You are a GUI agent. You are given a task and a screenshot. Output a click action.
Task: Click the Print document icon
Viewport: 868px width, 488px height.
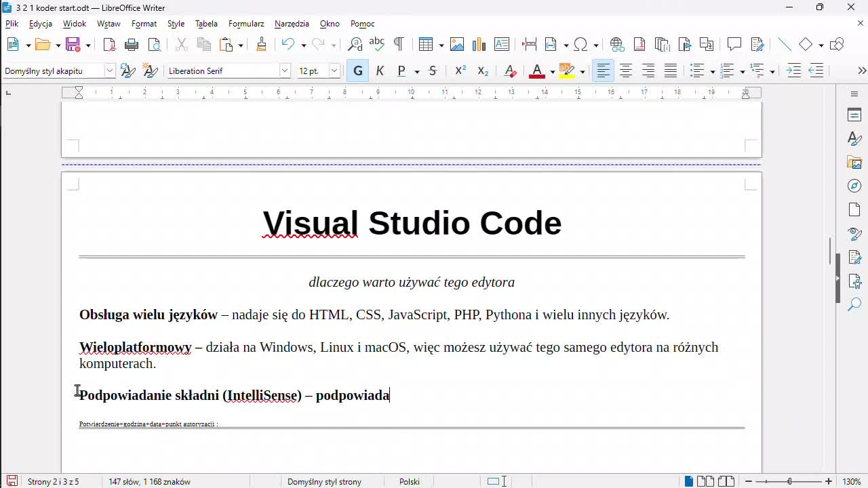[132, 45]
